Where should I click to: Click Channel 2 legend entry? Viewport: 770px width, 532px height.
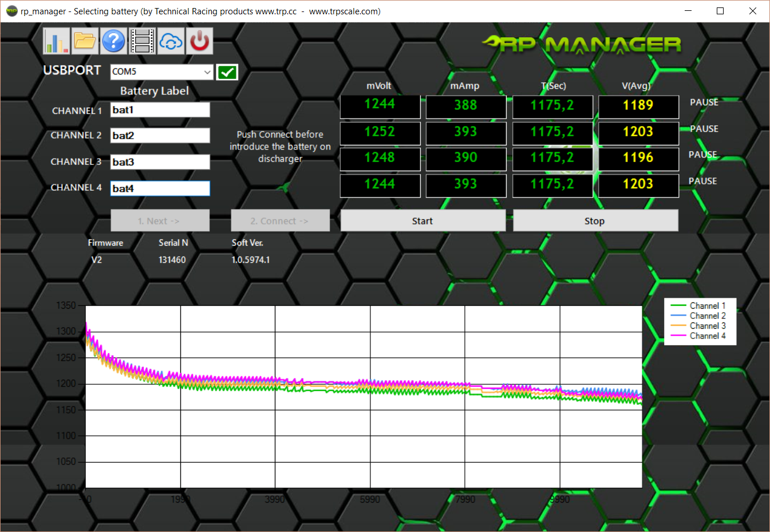click(698, 316)
